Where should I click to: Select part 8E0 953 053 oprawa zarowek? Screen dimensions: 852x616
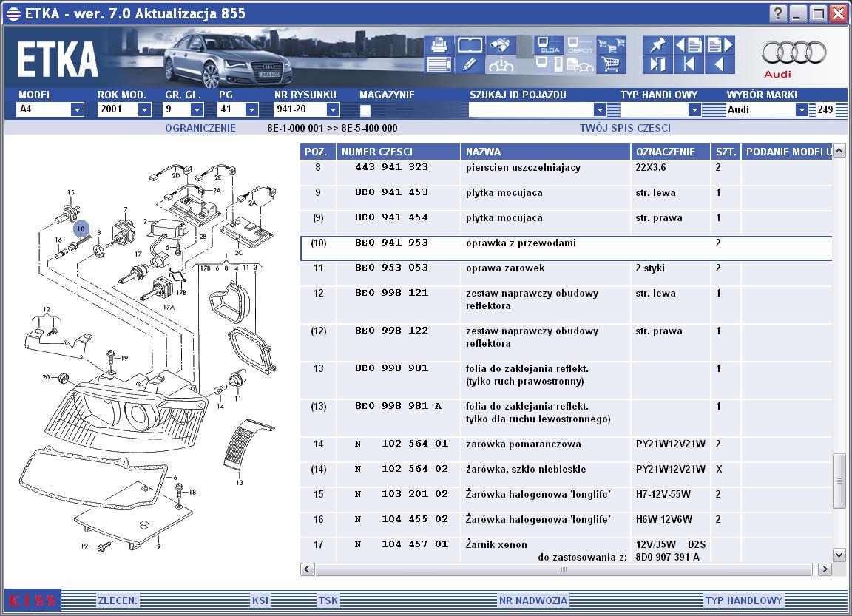click(567, 273)
